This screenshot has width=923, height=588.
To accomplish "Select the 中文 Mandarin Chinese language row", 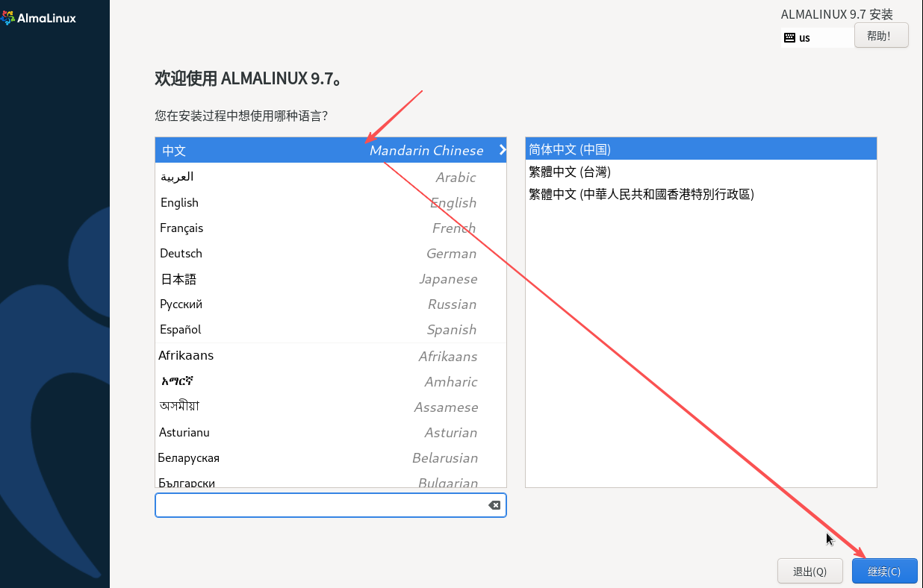I will (x=331, y=150).
